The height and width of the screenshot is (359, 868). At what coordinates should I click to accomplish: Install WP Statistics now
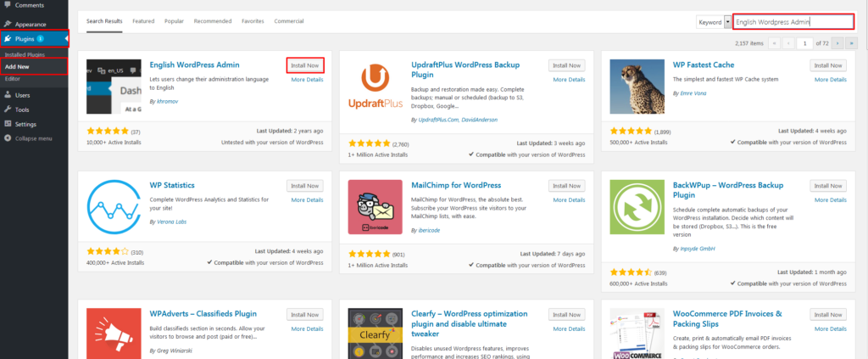(x=305, y=186)
